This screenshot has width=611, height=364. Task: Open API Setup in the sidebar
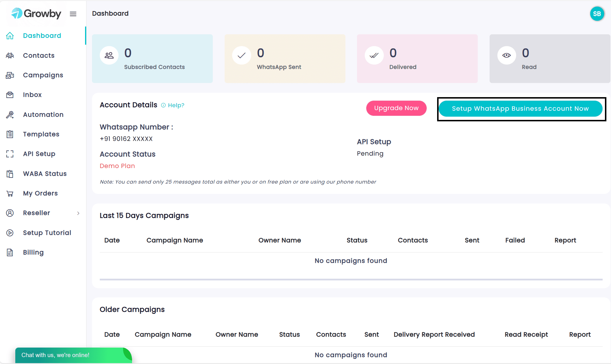39,154
